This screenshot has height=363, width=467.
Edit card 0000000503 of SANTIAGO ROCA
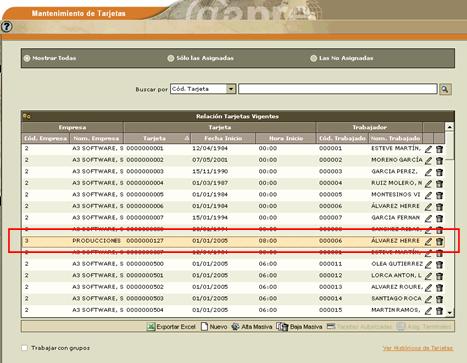(x=428, y=299)
